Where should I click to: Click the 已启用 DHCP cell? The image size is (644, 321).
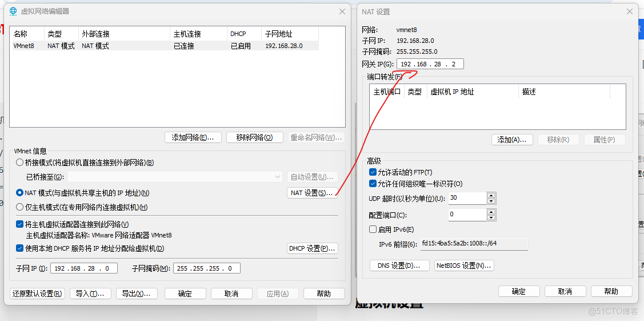click(241, 46)
